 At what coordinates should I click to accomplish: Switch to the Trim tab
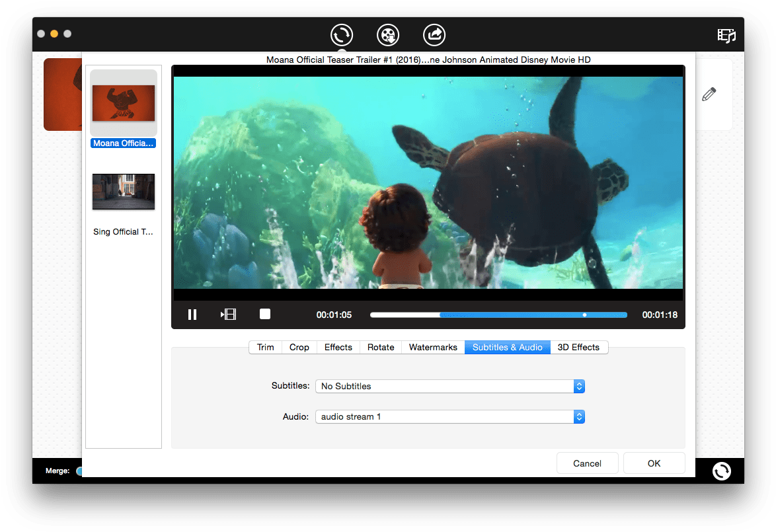tap(265, 346)
